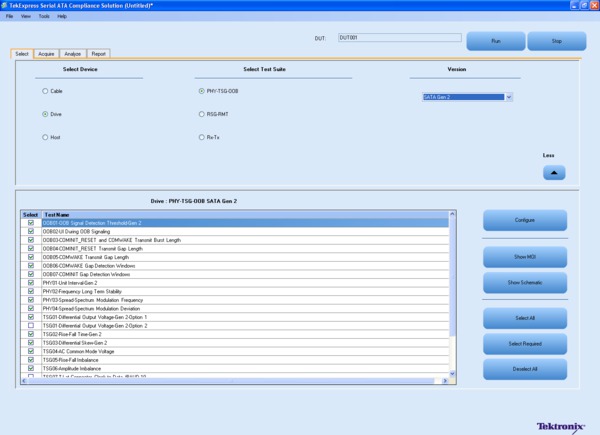This screenshot has height=435, width=600.
Task: Click the Select column header
Action: click(30, 215)
